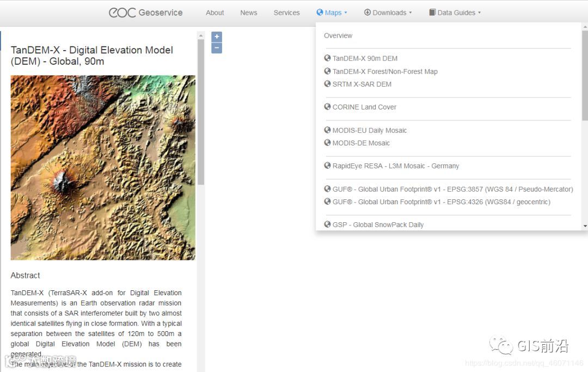Open the About page
This screenshot has width=588, height=372.
(x=215, y=13)
